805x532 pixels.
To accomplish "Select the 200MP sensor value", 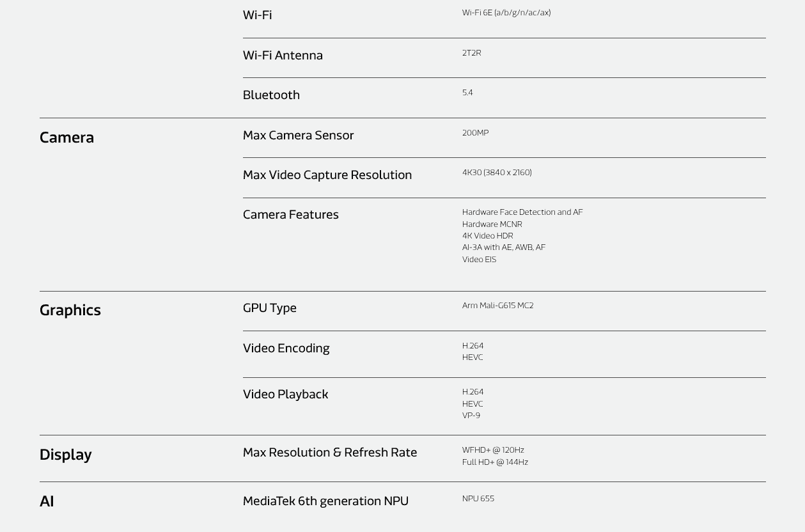I will pyautogui.click(x=475, y=133).
